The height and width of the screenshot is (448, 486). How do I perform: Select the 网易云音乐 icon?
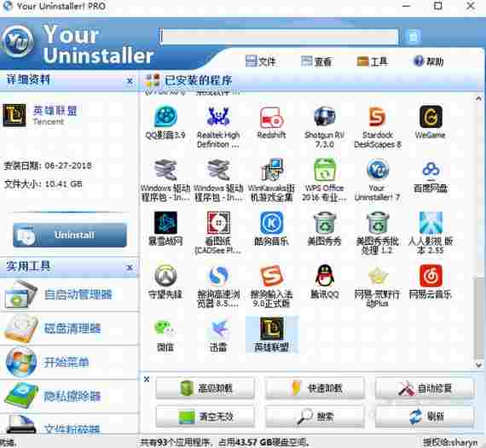coord(431,276)
